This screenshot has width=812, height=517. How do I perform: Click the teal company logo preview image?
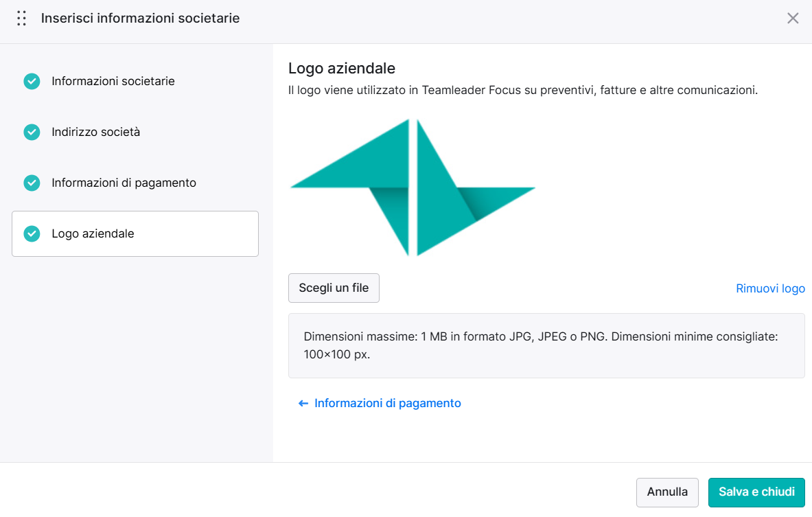[x=413, y=187]
